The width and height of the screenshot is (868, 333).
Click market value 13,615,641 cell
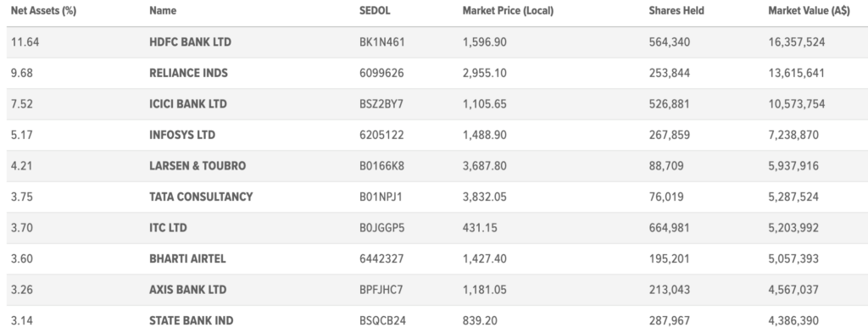(797, 73)
